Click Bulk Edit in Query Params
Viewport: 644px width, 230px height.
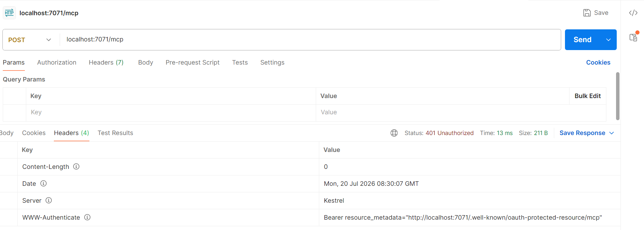click(587, 96)
